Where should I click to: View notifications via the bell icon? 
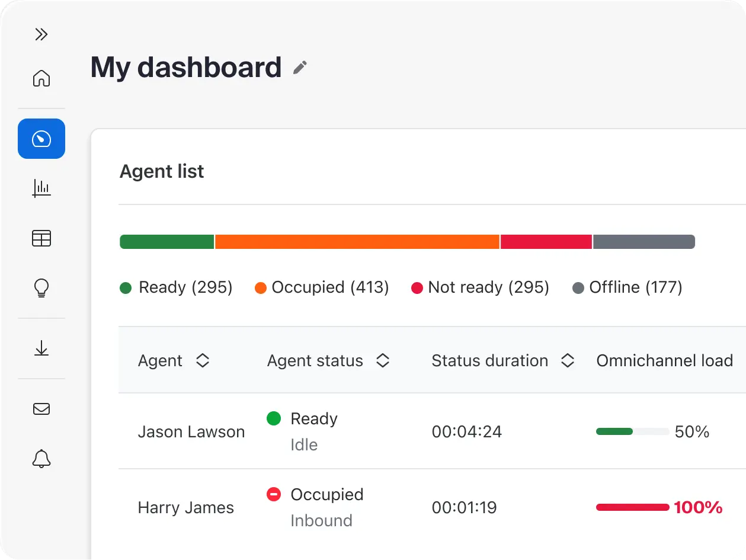41,458
